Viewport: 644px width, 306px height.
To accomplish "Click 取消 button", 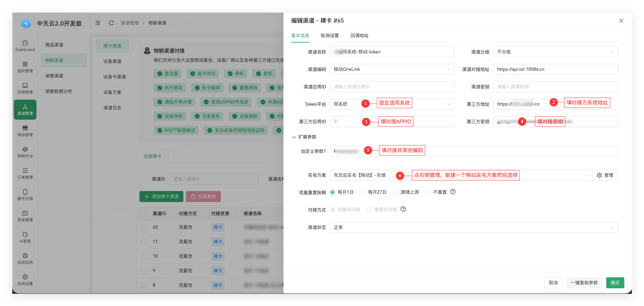I will [x=553, y=283].
